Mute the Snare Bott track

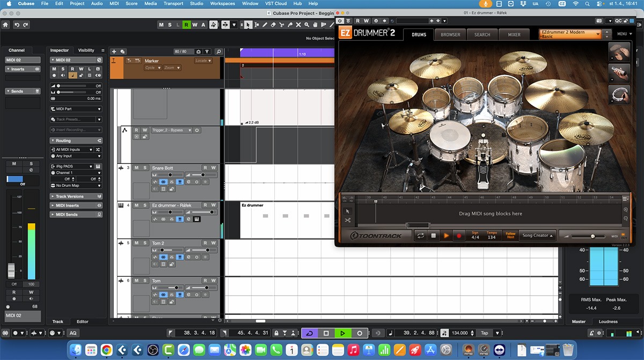(136, 168)
